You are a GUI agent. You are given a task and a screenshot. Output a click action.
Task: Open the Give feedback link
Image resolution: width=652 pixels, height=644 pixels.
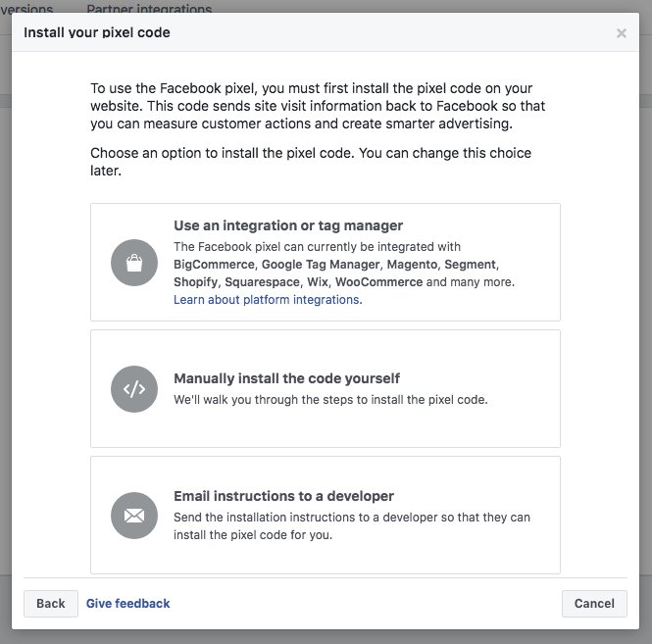tap(127, 603)
